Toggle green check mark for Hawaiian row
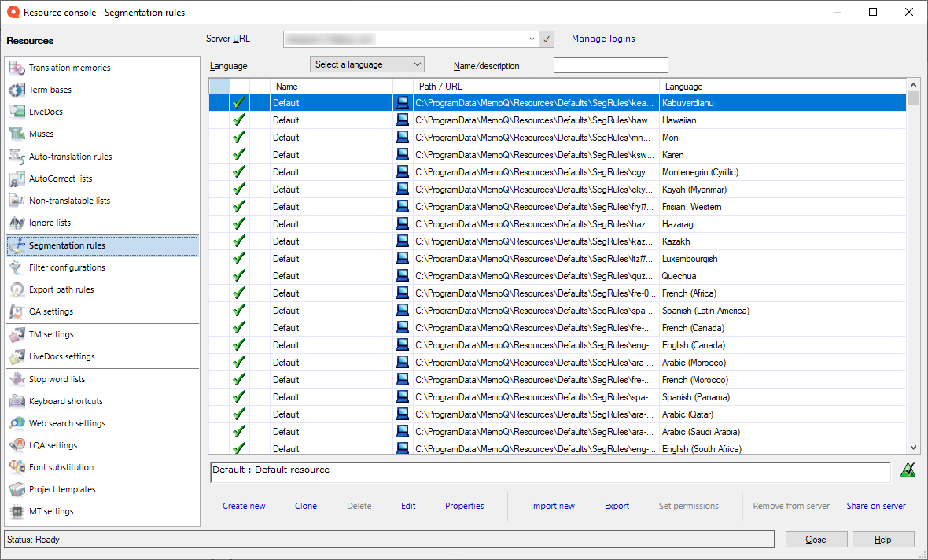The height and width of the screenshot is (560, 928). (x=239, y=120)
